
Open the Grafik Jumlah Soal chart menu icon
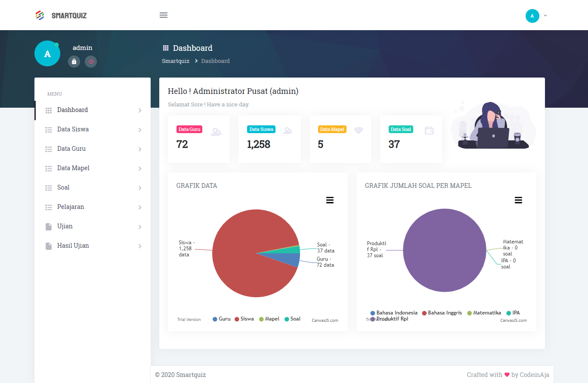518,200
